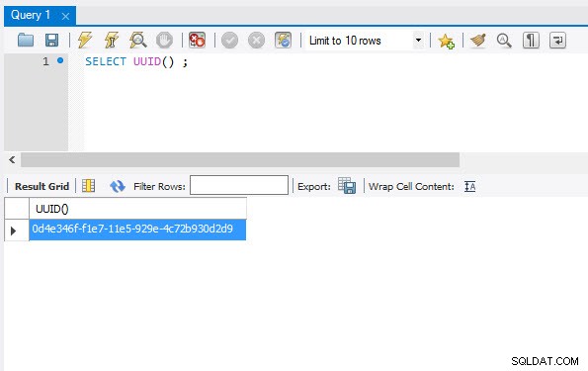Click the UUID() column header

(x=137, y=209)
